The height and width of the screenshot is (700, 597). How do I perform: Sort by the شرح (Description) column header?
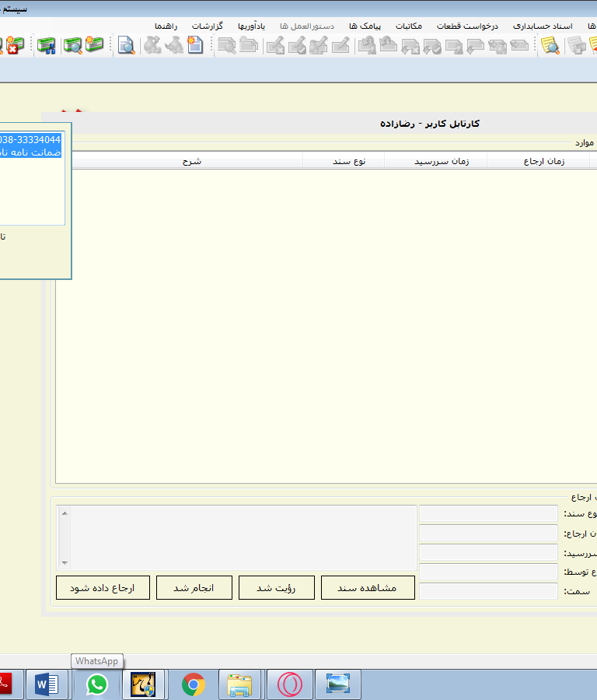click(192, 161)
